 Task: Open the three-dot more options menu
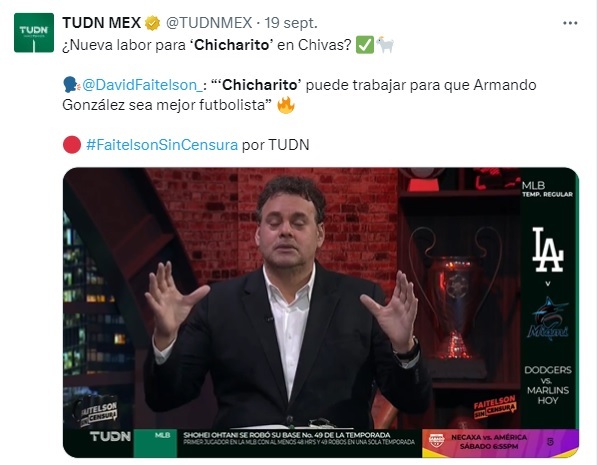point(570,23)
